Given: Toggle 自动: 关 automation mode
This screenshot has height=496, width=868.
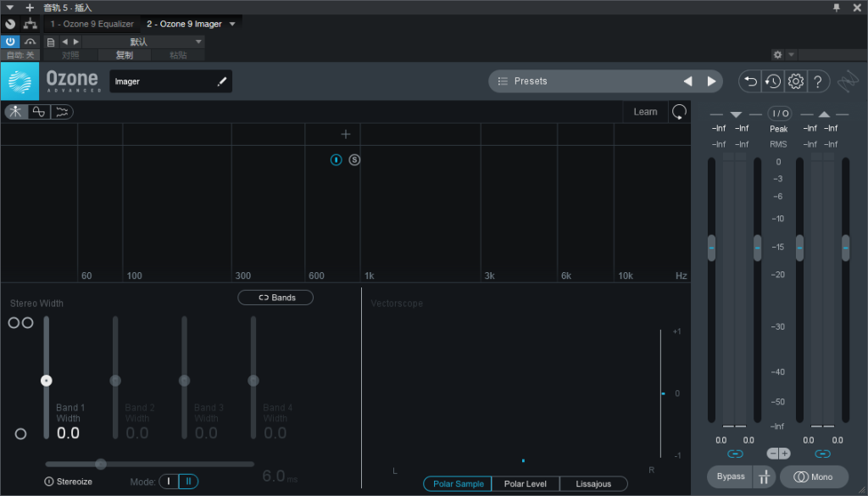Looking at the screenshot, I should (20, 55).
